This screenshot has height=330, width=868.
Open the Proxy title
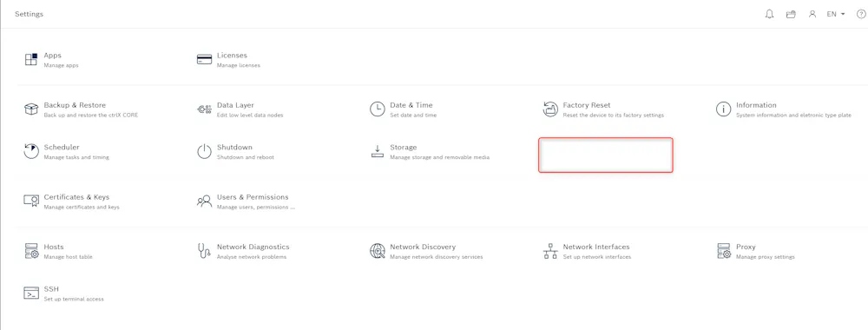746,247
